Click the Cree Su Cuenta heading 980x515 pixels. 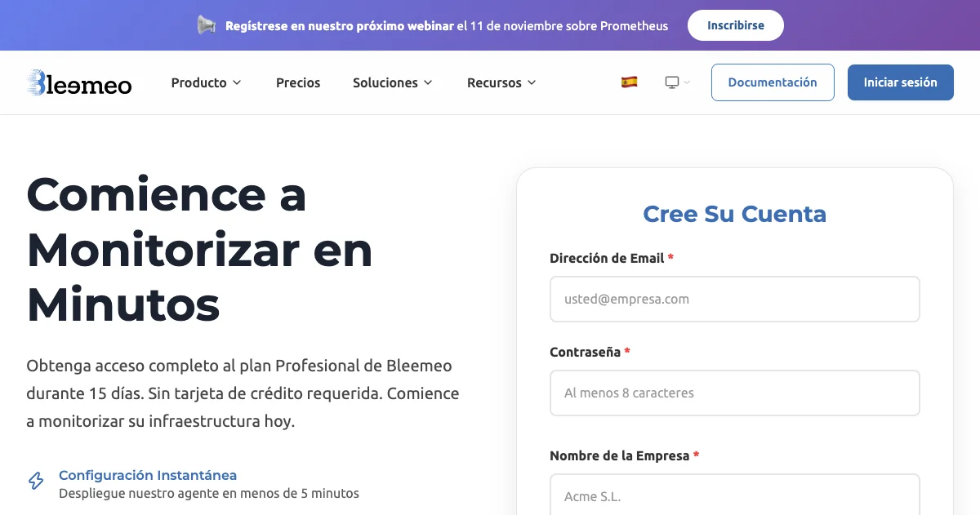click(x=735, y=214)
